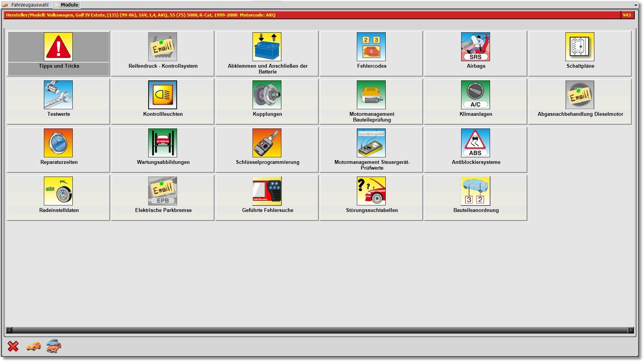Open the Airbags SRS icon
The height and width of the screenshot is (362, 644).
[475, 47]
